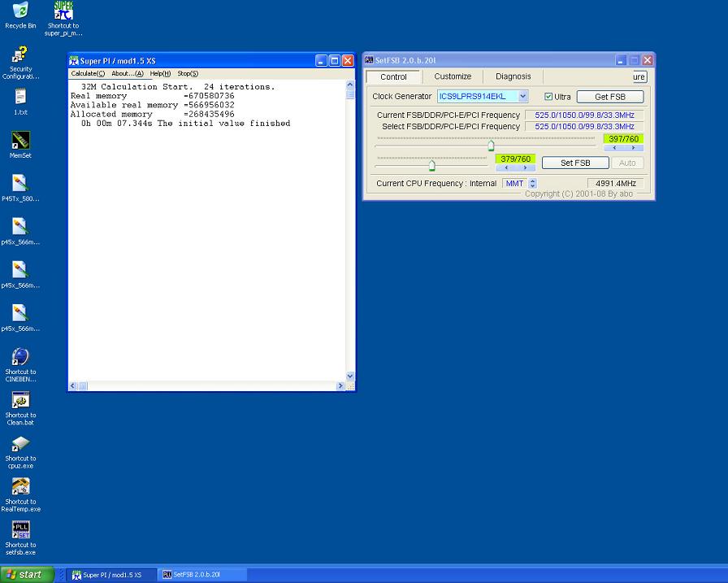Click the '32M Calculation Start. 24 iterations.' line
728x583 pixels.
pyautogui.click(x=178, y=87)
